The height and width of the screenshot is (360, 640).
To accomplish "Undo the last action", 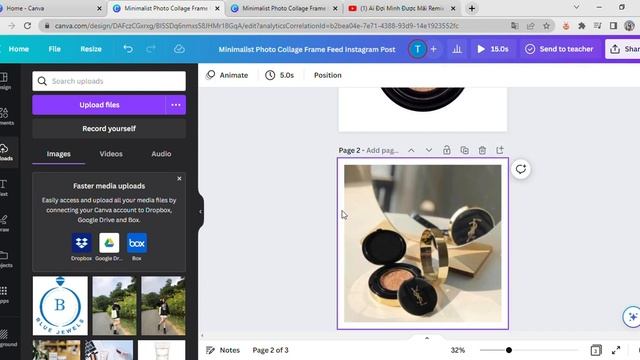I will [x=128, y=49].
